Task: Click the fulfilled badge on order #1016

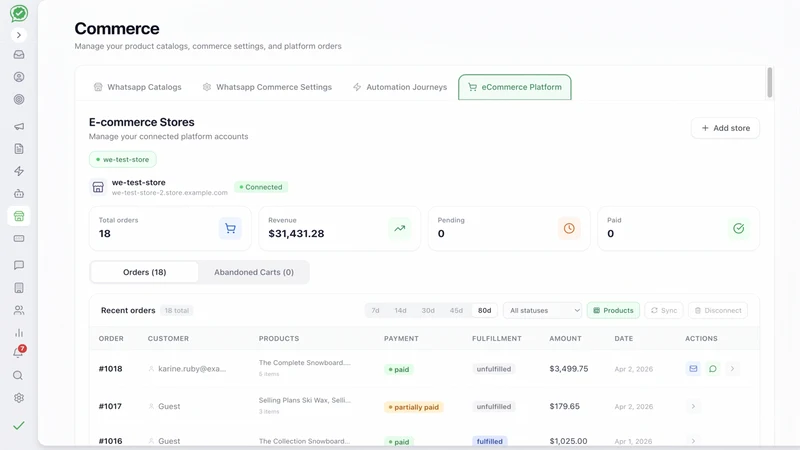Action: click(x=489, y=441)
